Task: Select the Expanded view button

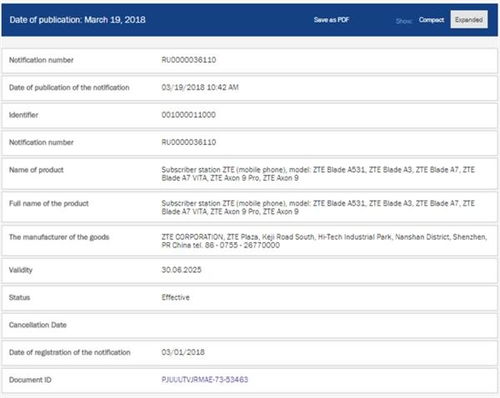Action: (x=469, y=20)
